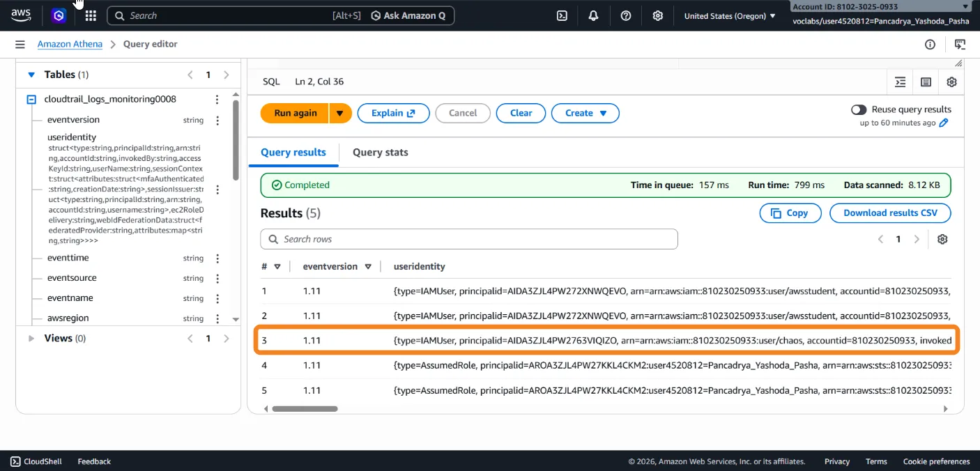Collapse the Tables section
980x471 pixels.
pyautogui.click(x=31, y=75)
